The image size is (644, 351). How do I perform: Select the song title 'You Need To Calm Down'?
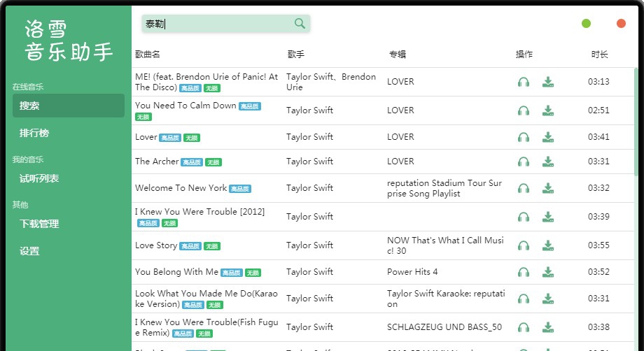pos(185,106)
